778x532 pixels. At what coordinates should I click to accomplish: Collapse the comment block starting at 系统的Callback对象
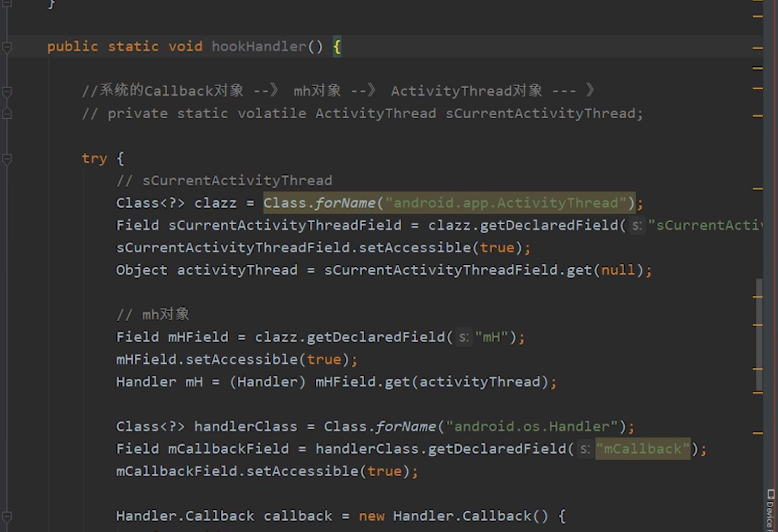pyautogui.click(x=7, y=92)
